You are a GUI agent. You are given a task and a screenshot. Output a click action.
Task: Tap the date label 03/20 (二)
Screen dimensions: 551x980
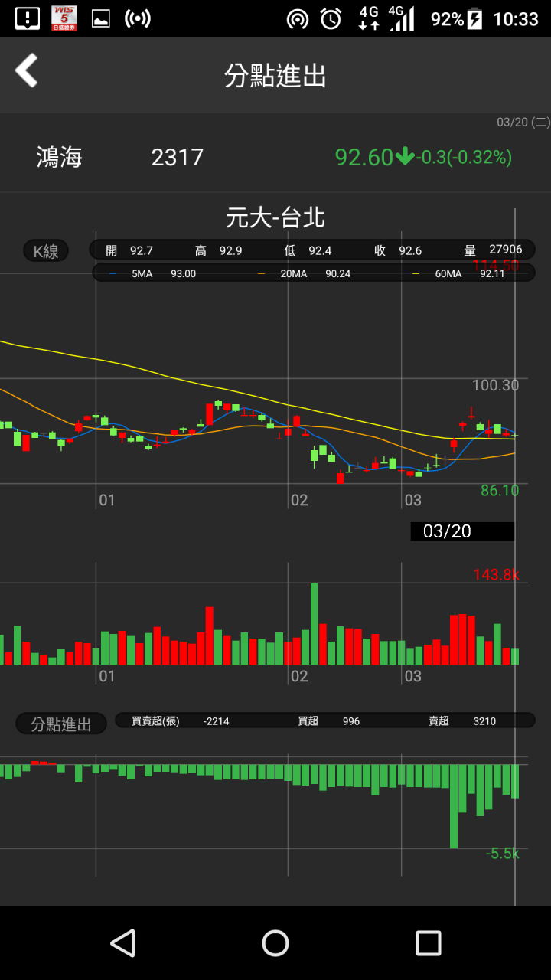pos(523,122)
